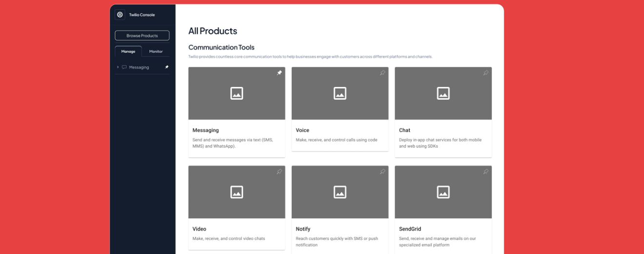Click 'Send, receive and manage emails' description

pyautogui.click(x=438, y=242)
